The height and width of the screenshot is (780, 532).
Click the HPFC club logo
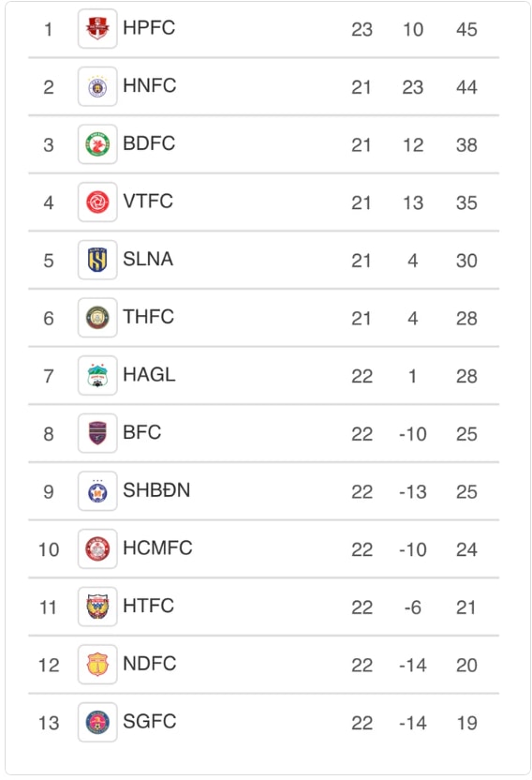point(97,28)
